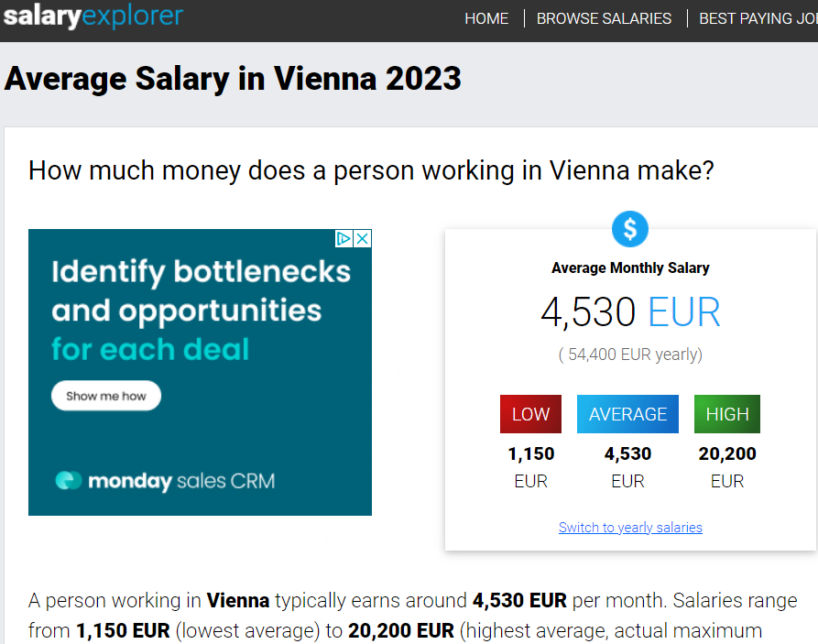Screen dimensions: 818x644
Task: Click the salaryexplorer logo
Action: click(x=93, y=16)
